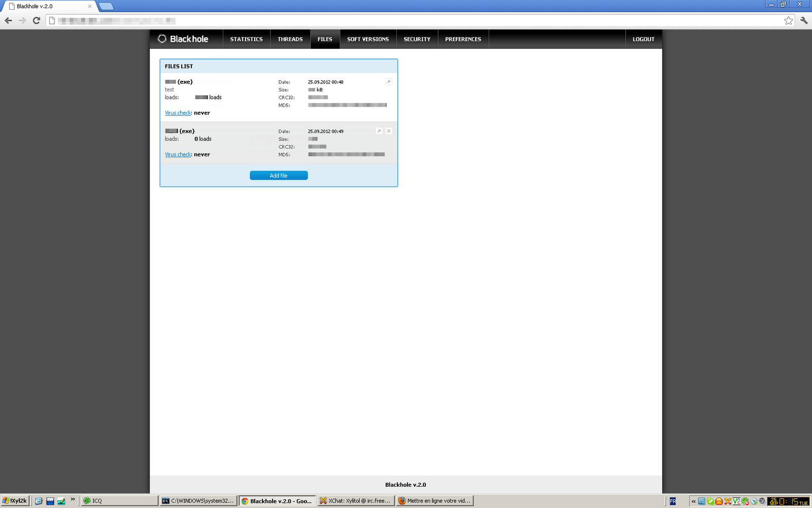Click the third quick launch icon with pencil
812x508 pixels.
point(61,501)
